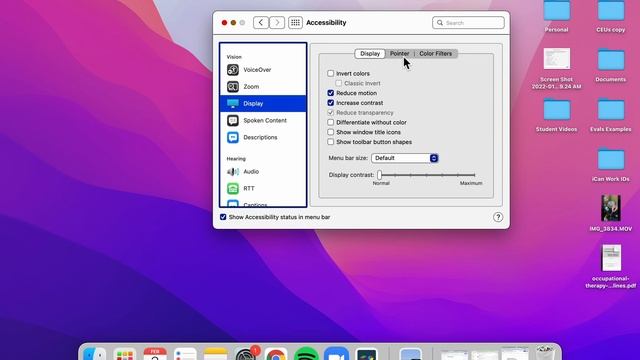
Task: Click the Normal label under contrast slider
Action: 381,183
